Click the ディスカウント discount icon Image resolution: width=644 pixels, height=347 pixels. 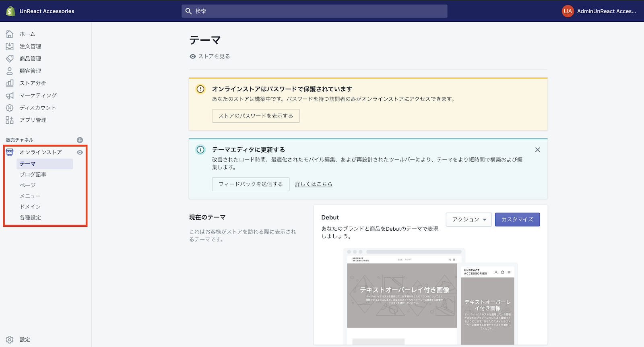(x=10, y=108)
